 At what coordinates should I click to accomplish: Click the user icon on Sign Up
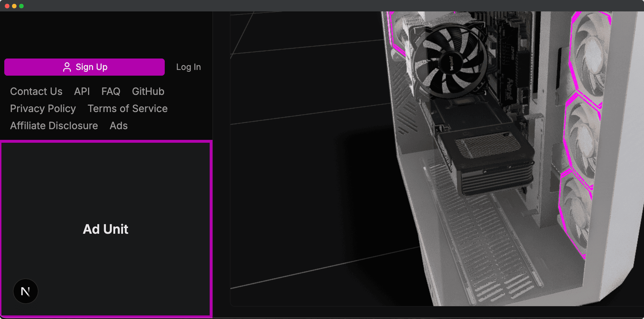[x=67, y=67]
